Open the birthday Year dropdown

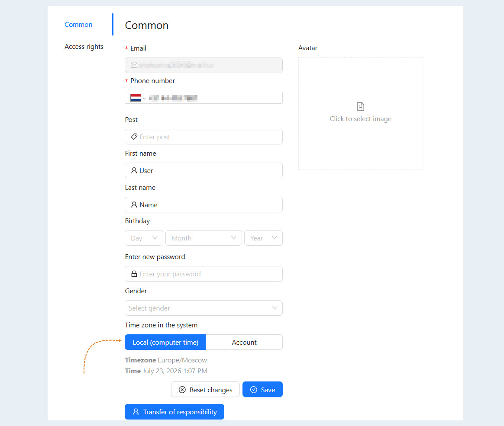pyautogui.click(x=263, y=238)
